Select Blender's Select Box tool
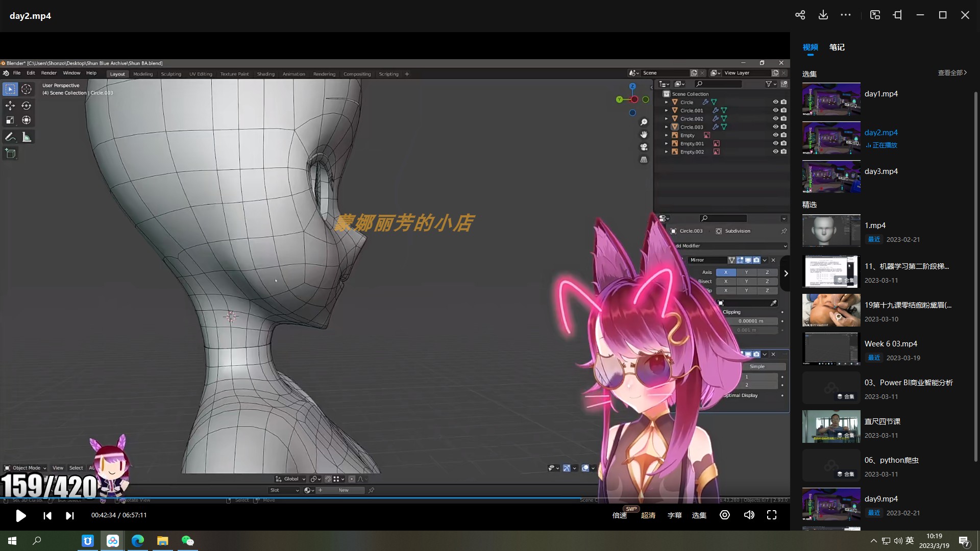980x551 pixels. pos(10,89)
